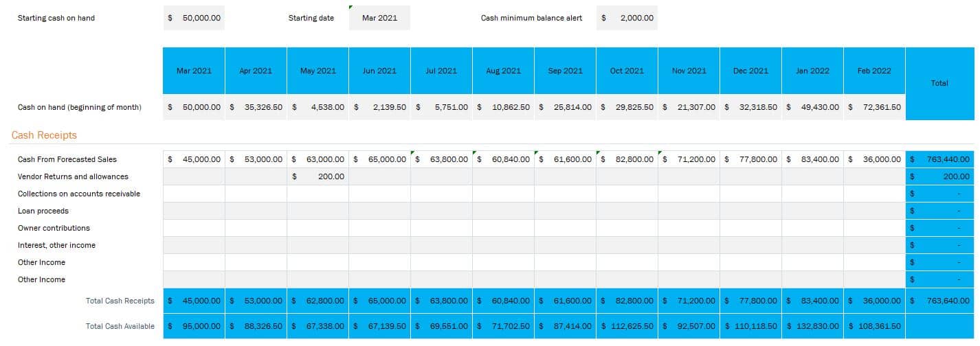Viewport: 980px width, 346px height.
Task: Select beginning cash cell $5,751.00
Action: 441,107
